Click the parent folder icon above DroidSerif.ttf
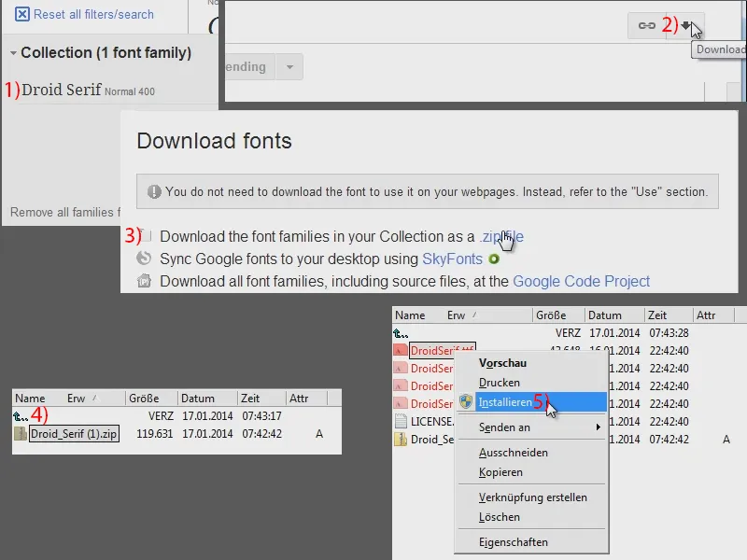747x560 pixels. pyautogui.click(x=401, y=333)
